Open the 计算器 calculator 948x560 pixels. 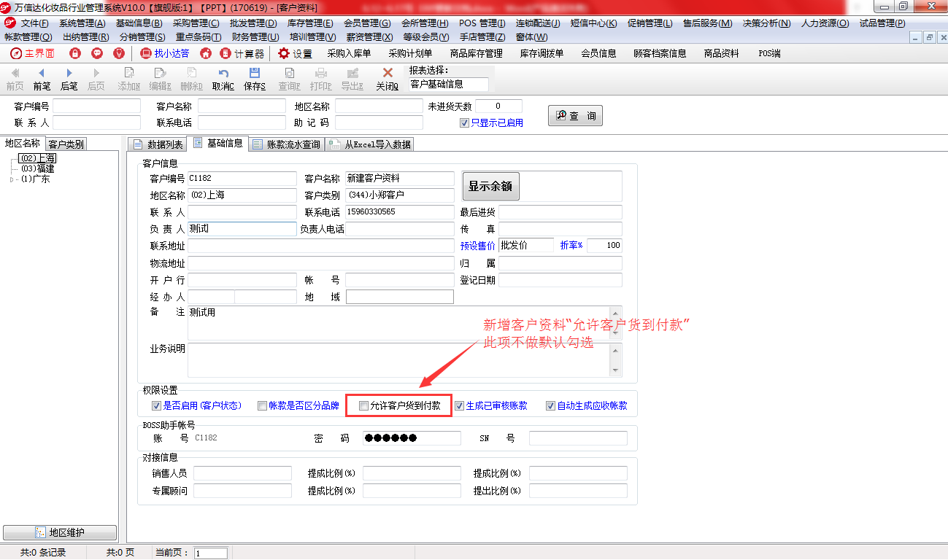tap(242, 53)
